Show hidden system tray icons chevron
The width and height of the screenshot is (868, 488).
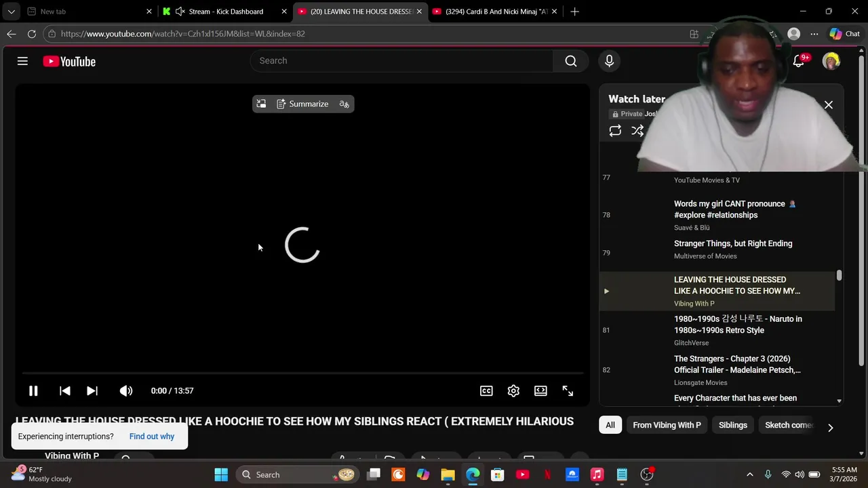coord(749,474)
